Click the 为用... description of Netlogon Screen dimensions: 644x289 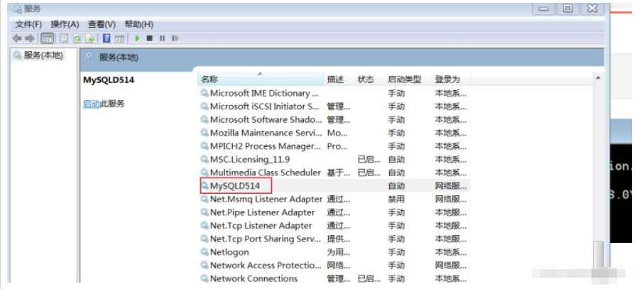[339, 252]
